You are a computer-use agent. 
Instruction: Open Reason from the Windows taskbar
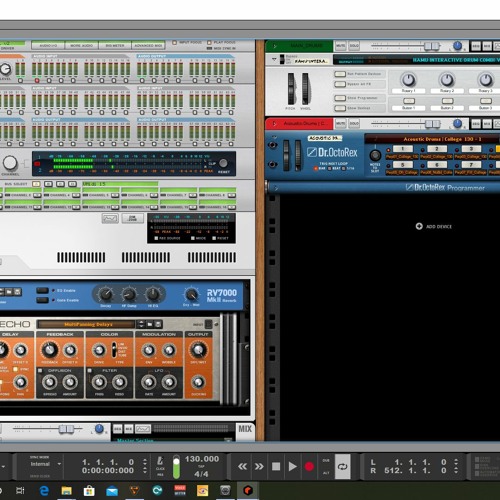248,490
